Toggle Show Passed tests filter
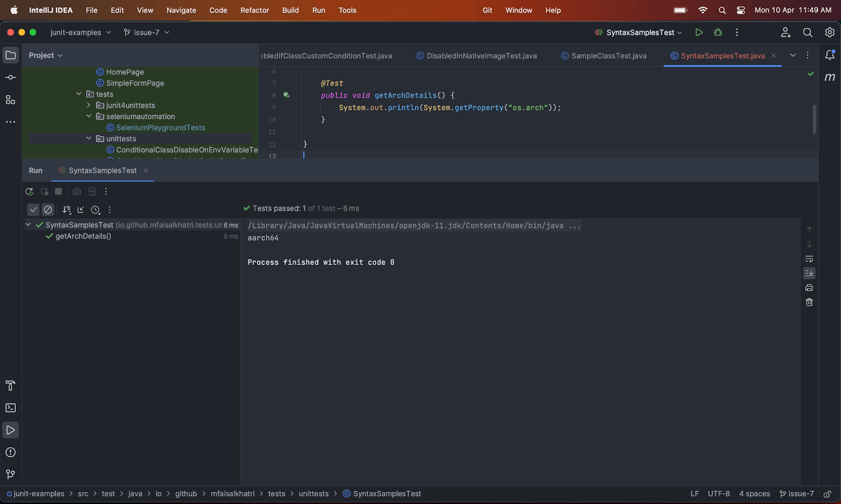Screen dimensions: 841x504 [x=33, y=210]
